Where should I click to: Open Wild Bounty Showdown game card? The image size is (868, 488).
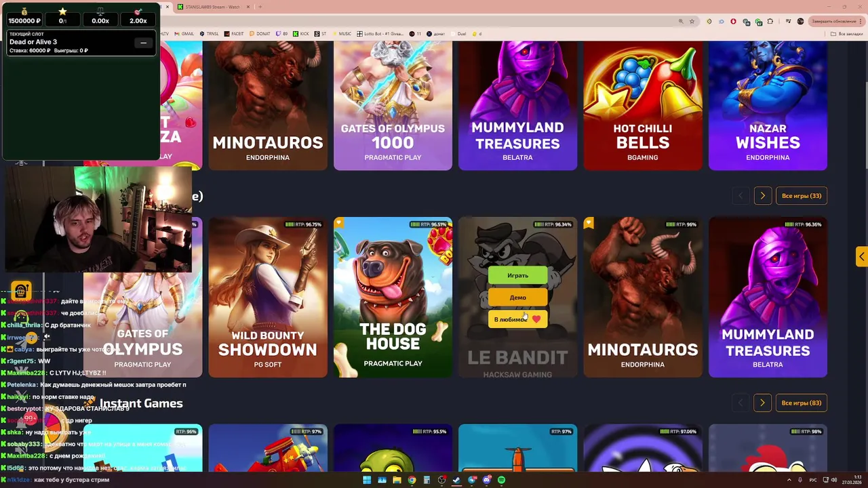(x=268, y=297)
